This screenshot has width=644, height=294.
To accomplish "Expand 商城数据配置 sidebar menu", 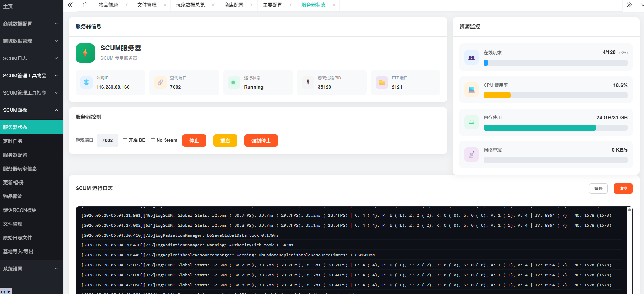I will pos(32,24).
